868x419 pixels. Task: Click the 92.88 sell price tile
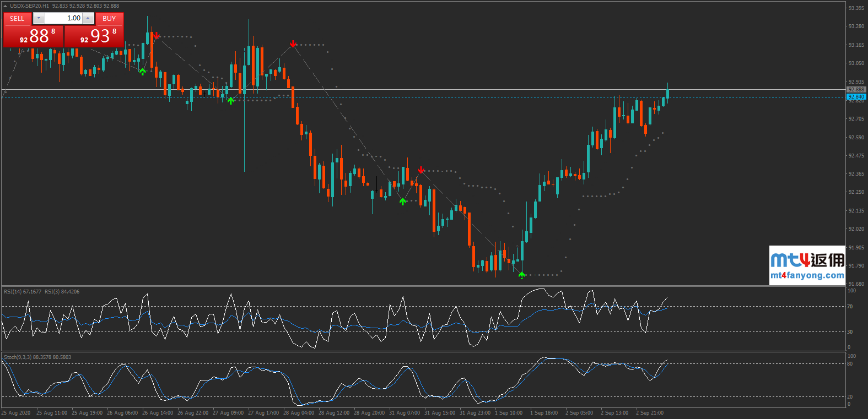(x=34, y=36)
